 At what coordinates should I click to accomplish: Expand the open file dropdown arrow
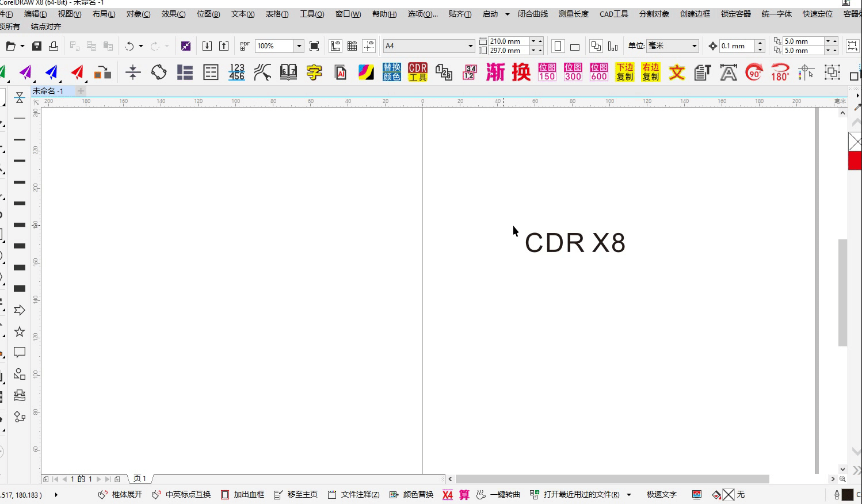coord(22,46)
